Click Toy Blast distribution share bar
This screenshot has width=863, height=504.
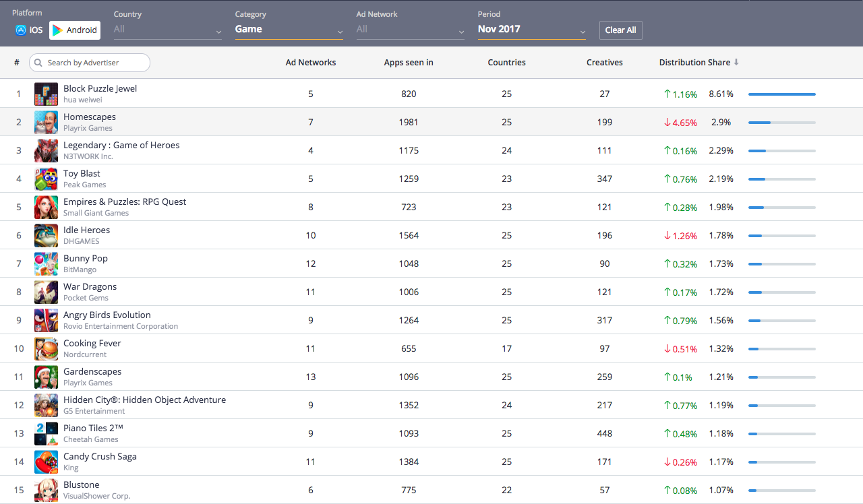[x=782, y=179]
